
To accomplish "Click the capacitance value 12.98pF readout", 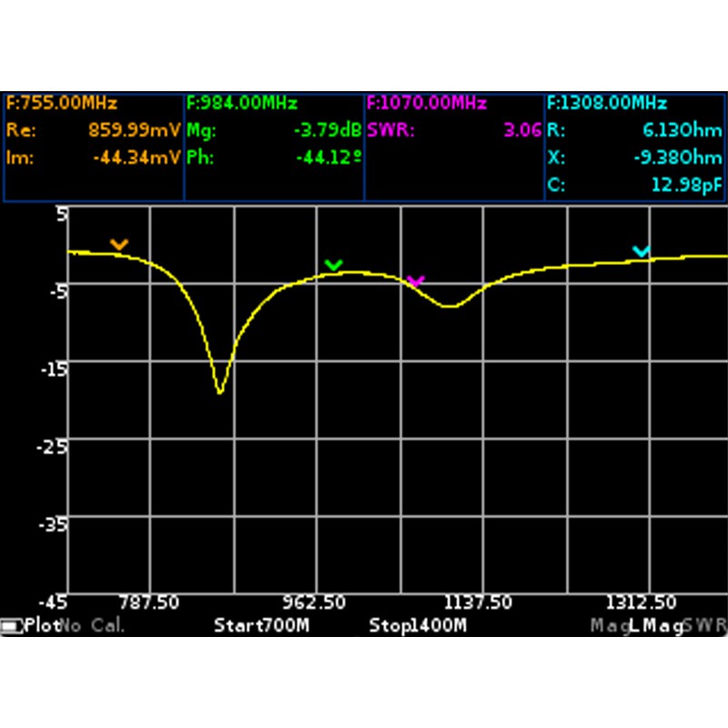I will tap(687, 186).
